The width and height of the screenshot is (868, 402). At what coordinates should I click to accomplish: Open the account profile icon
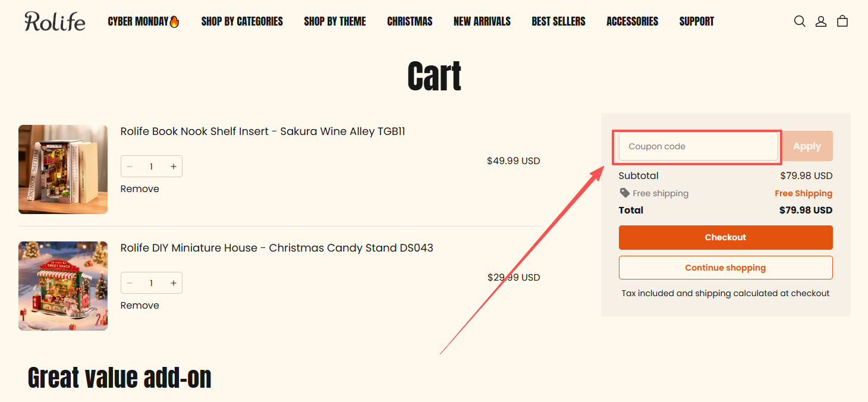point(821,21)
